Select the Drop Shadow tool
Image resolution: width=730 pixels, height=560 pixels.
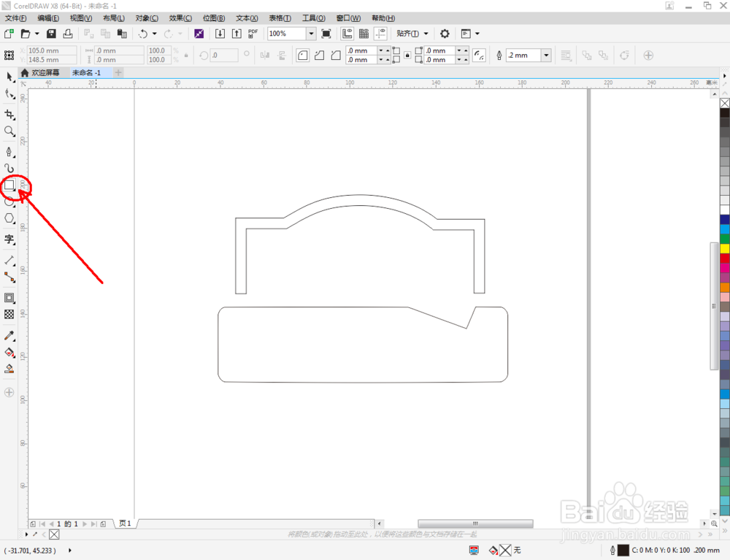coord(9,298)
